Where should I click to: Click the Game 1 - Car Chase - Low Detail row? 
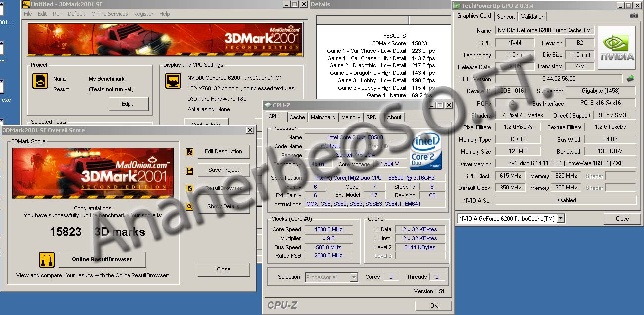381,51
